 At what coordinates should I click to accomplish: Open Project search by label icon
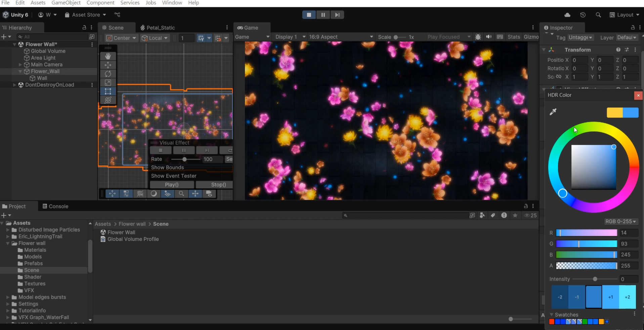493,216
